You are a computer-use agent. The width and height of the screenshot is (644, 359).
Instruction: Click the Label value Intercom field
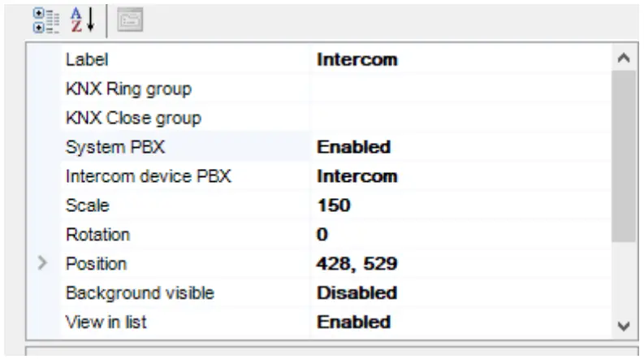point(357,59)
